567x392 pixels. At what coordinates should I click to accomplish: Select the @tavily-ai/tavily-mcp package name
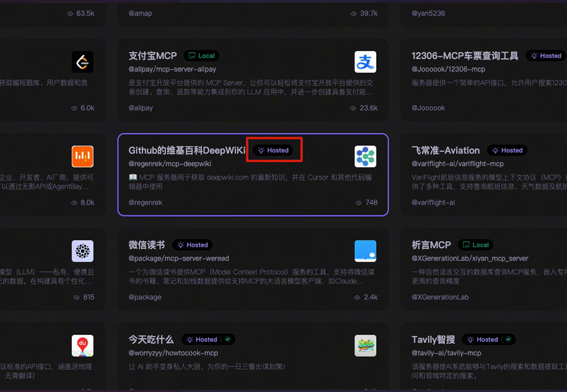click(446, 353)
